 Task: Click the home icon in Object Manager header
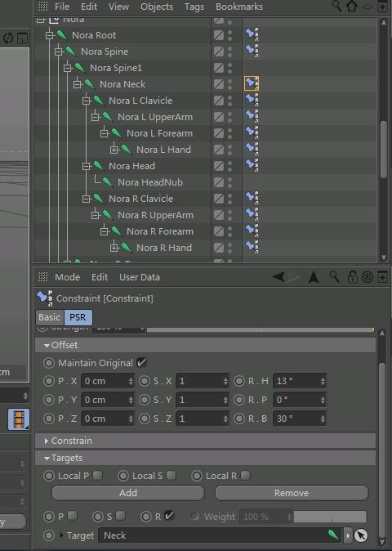point(352,7)
